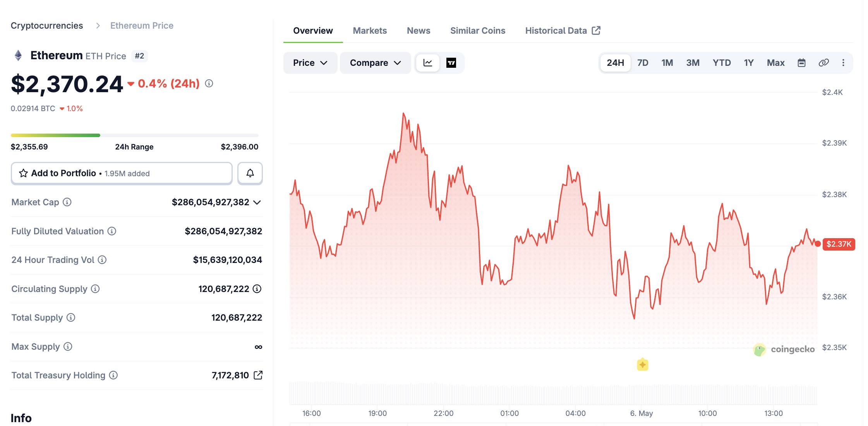Image resolution: width=868 pixels, height=426 pixels.
Task: Open info icon next to 24h change
Action: click(x=209, y=83)
